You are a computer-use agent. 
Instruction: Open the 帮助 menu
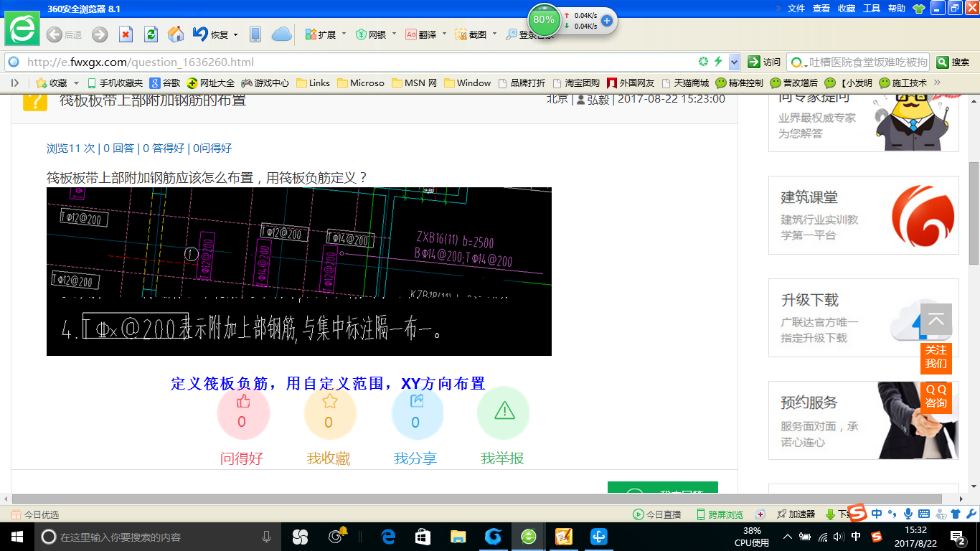897,9
